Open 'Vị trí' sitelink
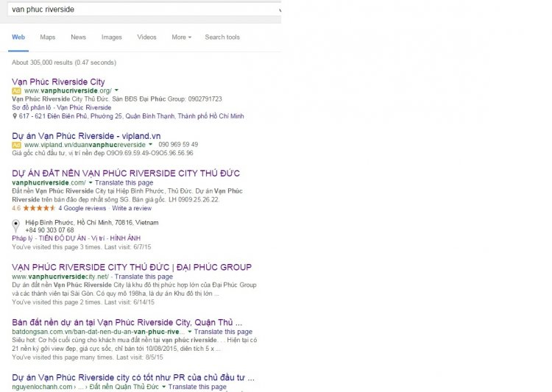The width and height of the screenshot is (552, 392). point(98,238)
